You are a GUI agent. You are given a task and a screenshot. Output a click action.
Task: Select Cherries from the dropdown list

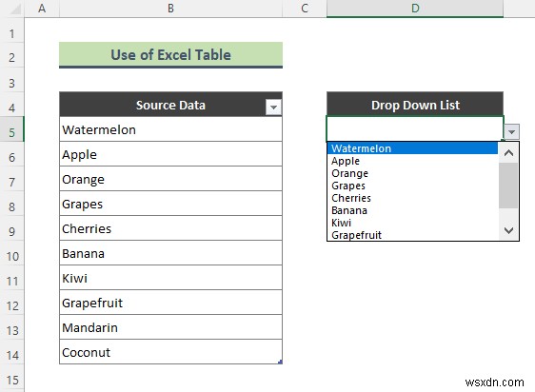412,198
